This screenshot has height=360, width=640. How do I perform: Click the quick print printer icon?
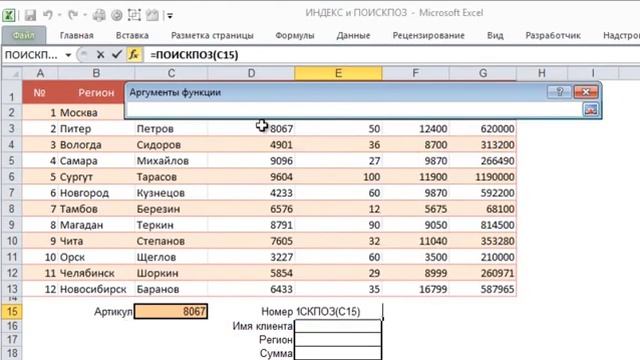tap(99, 16)
